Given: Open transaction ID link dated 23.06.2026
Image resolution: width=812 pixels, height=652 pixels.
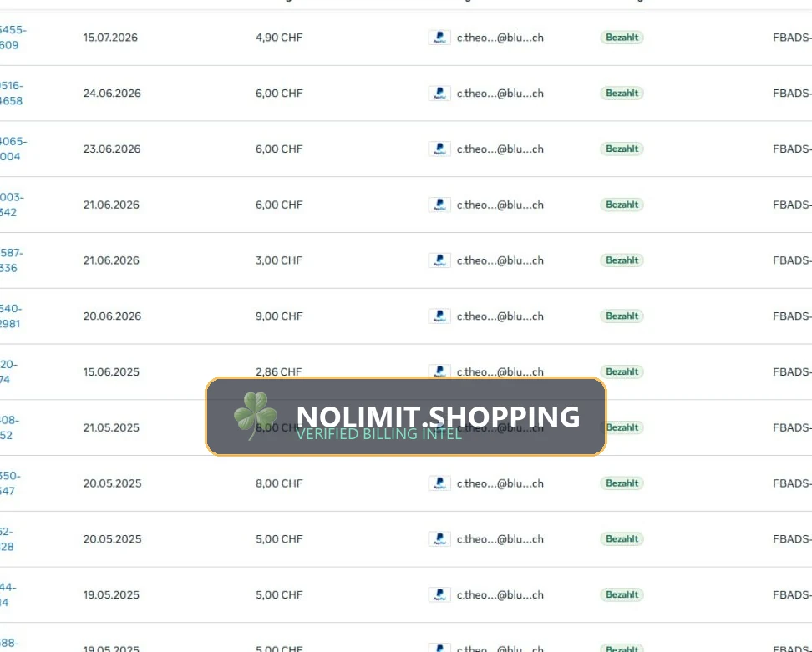Looking at the screenshot, I should pos(13,149).
